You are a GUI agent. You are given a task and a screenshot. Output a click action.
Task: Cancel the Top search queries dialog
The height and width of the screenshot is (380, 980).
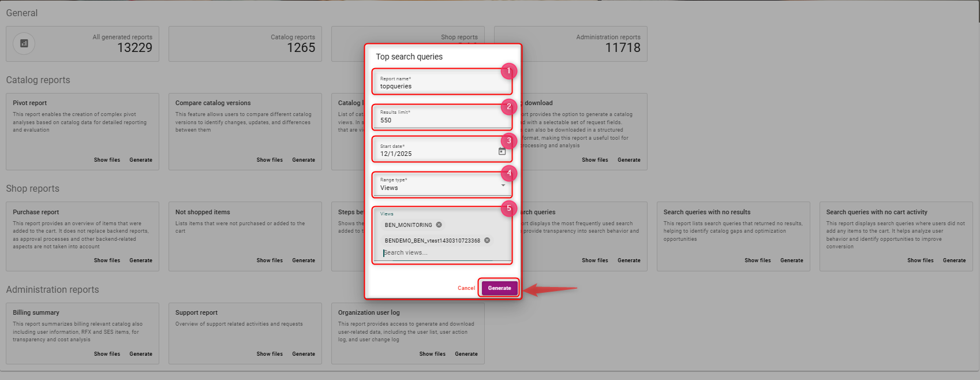pyautogui.click(x=466, y=288)
